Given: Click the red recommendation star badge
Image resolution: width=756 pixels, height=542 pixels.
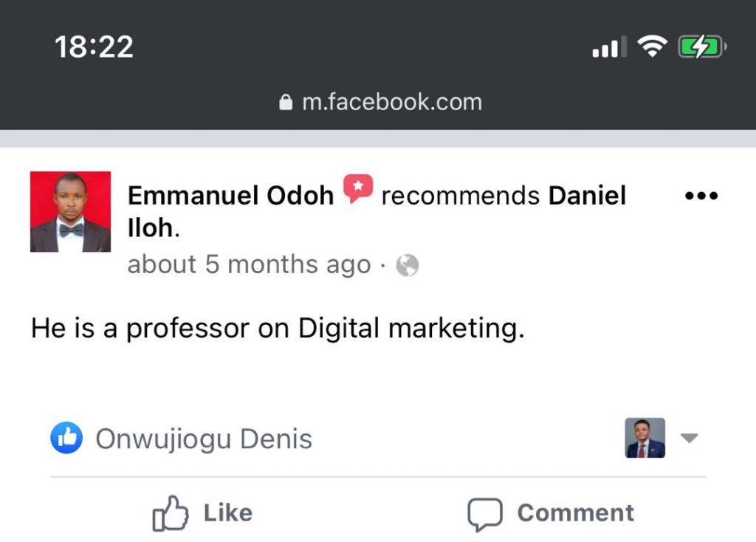Looking at the screenshot, I should 358,189.
